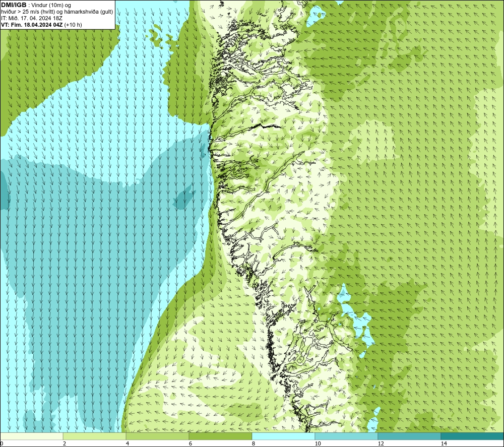Click the 6–8 m/s dark green swatch
This screenshot has width=504, height=447.
(x=221, y=436)
